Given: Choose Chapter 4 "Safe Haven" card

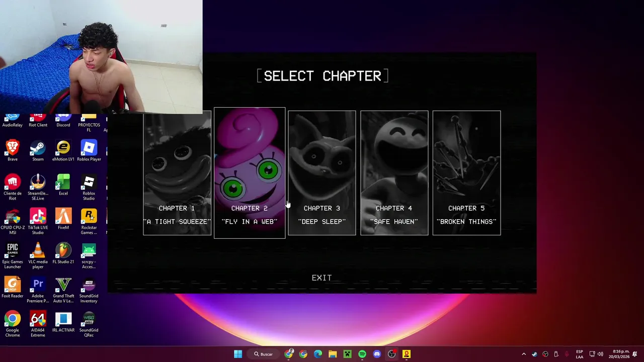Looking at the screenshot, I should click(394, 173).
